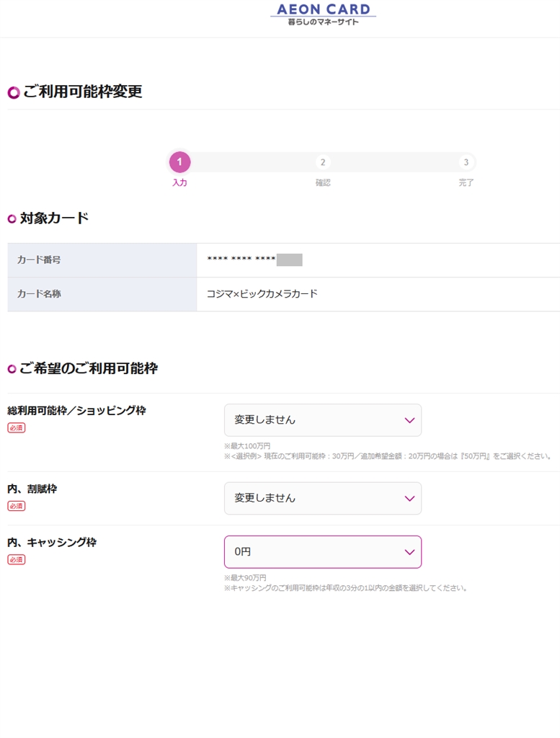The width and height of the screenshot is (560, 738).
Task: Click the コジマ×ビックカメラカード card name
Action: coord(262,294)
